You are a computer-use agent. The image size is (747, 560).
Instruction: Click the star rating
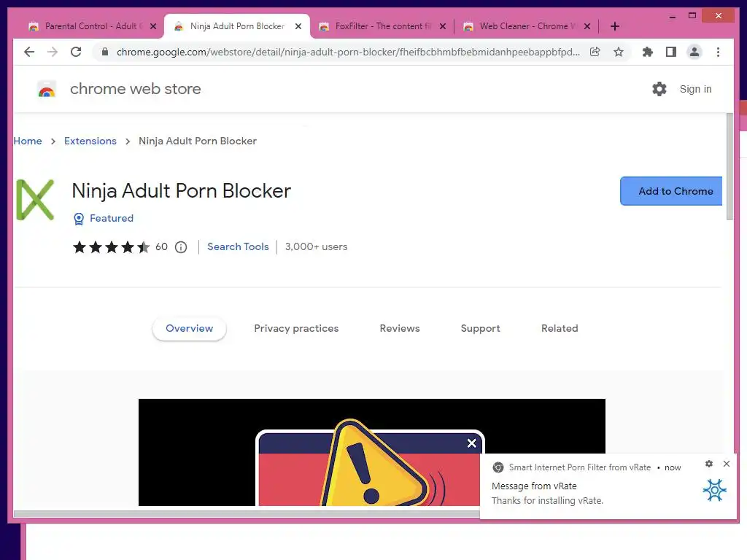pyautogui.click(x=111, y=247)
